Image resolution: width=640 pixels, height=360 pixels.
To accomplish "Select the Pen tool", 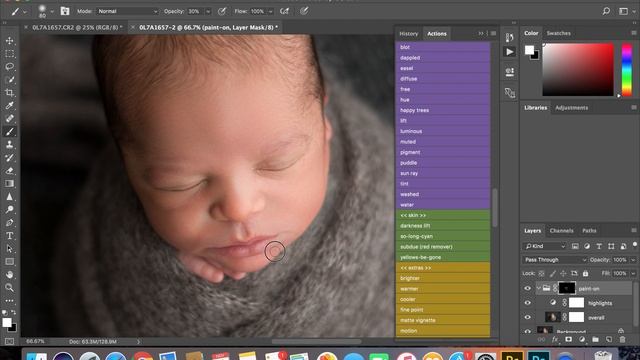I will click(10, 223).
